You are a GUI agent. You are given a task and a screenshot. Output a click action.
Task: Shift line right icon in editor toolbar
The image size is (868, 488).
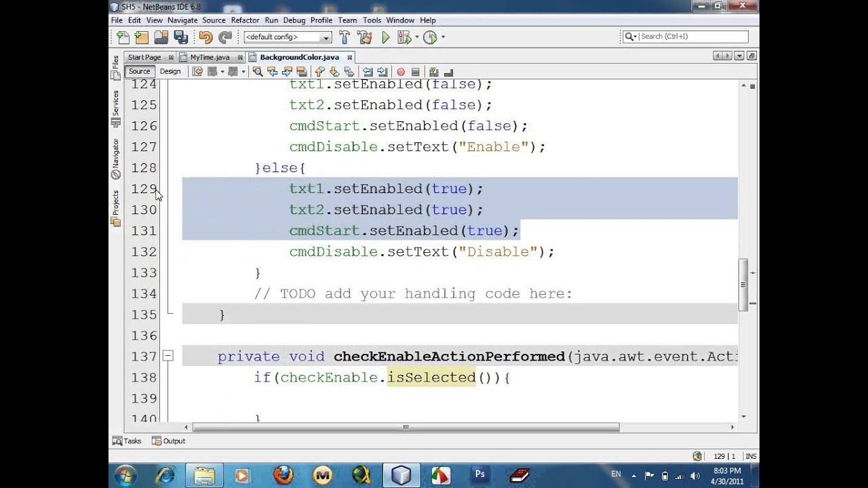coord(382,71)
